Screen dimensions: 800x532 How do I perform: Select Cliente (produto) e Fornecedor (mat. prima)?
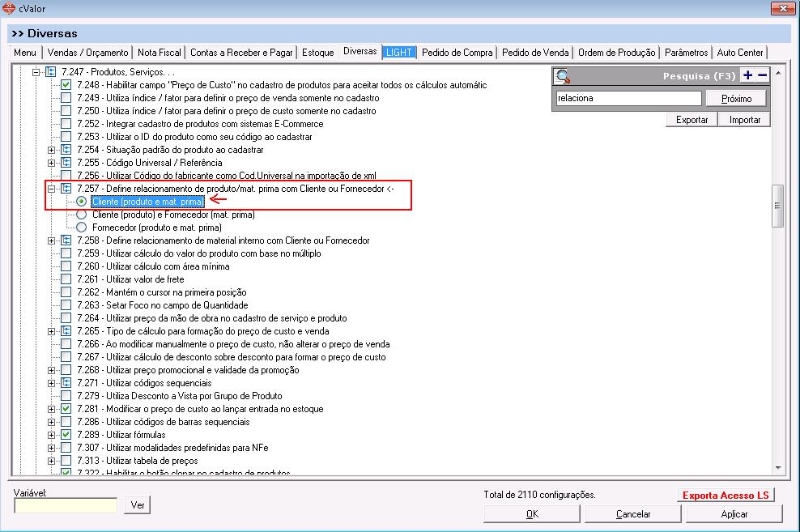coord(82,215)
